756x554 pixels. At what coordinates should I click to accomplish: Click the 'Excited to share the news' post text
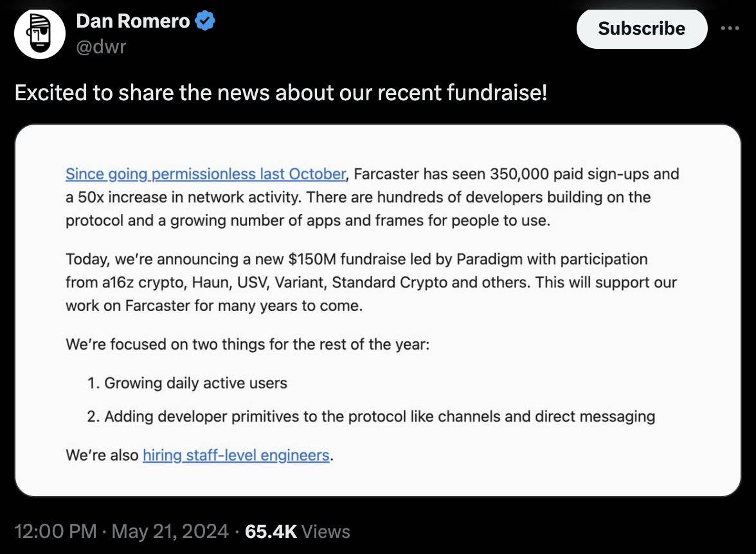tap(280, 93)
